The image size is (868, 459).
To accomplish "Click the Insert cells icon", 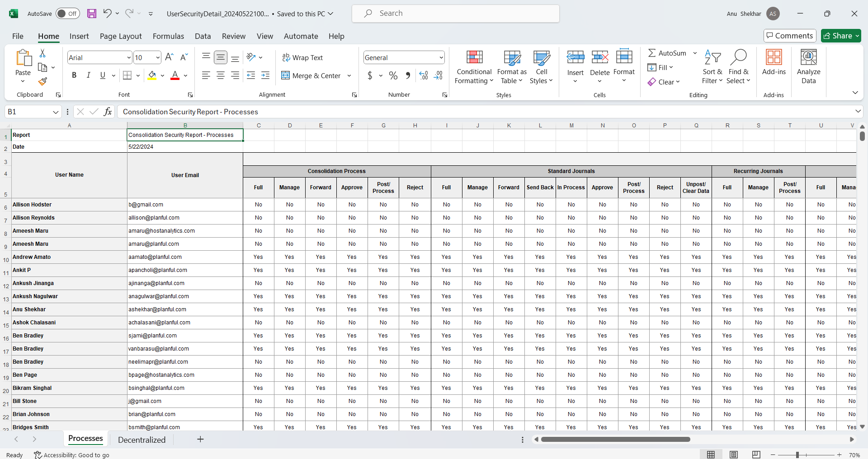I will (x=576, y=57).
